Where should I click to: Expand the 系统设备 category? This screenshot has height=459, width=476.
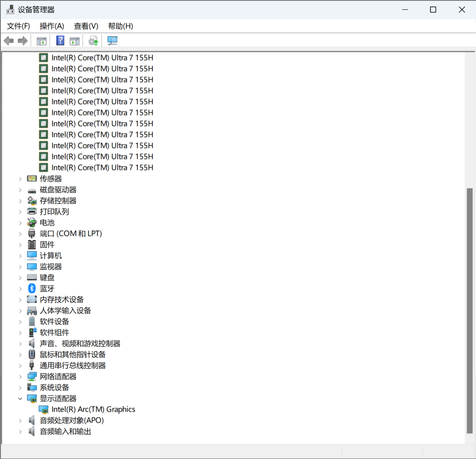[20, 387]
